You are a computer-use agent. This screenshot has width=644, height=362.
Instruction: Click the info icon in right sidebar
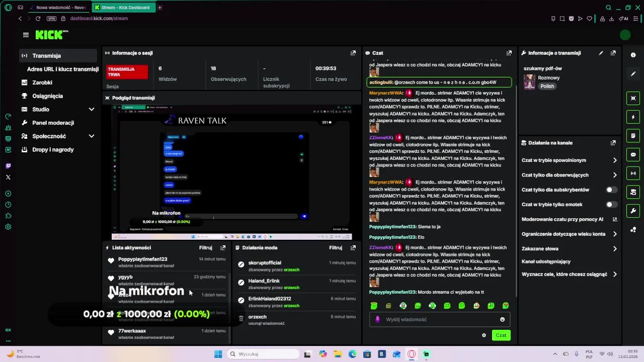(633, 55)
